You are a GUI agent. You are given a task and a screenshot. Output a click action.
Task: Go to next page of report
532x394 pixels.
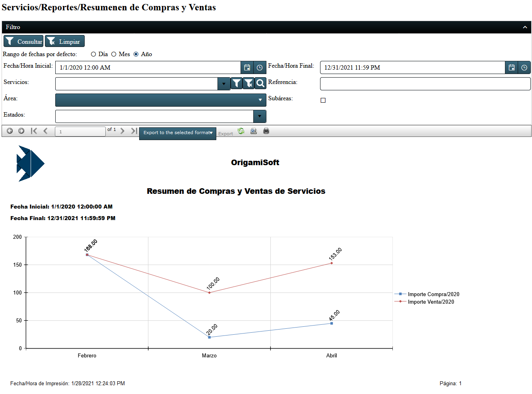pos(122,131)
